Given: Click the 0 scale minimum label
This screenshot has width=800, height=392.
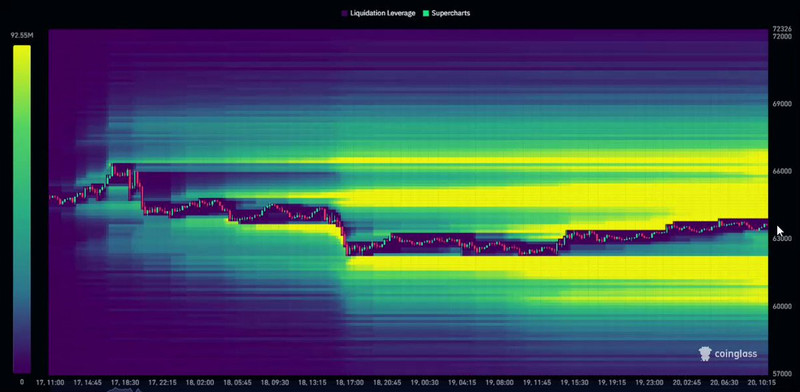Looking at the screenshot, I should point(21,382).
